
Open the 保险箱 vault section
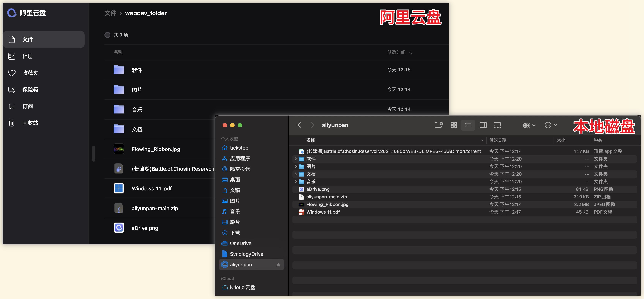tap(30, 89)
